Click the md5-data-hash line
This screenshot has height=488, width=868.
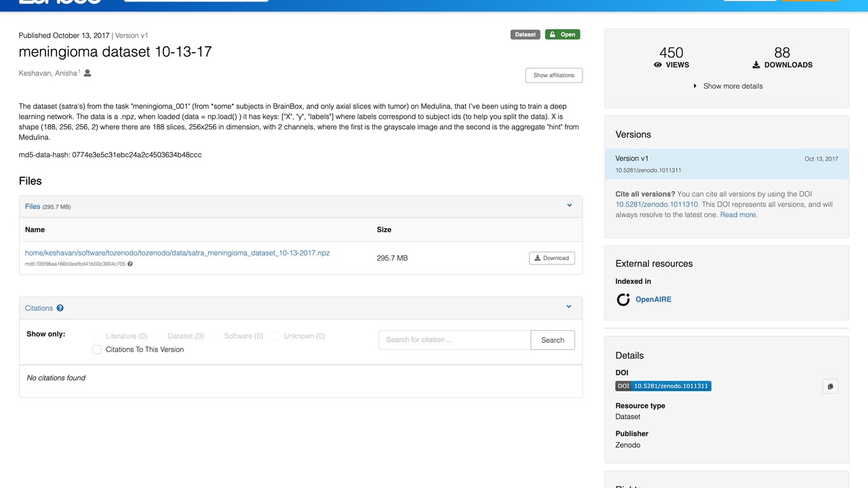110,155
